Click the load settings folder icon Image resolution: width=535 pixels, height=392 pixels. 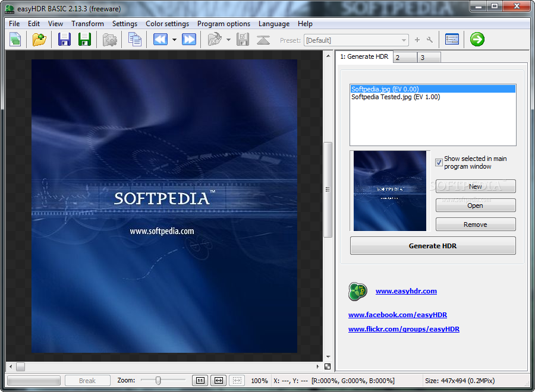click(x=215, y=40)
